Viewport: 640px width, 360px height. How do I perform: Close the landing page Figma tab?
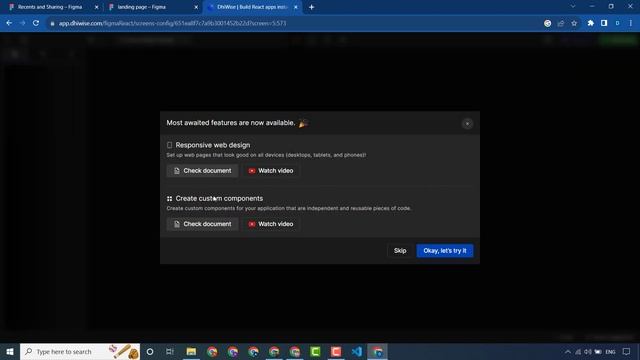196,7
